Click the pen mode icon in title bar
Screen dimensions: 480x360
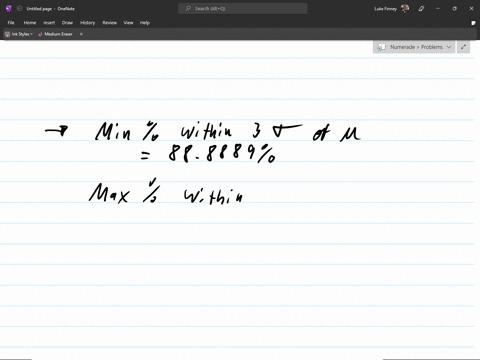pyautogui.click(x=421, y=9)
